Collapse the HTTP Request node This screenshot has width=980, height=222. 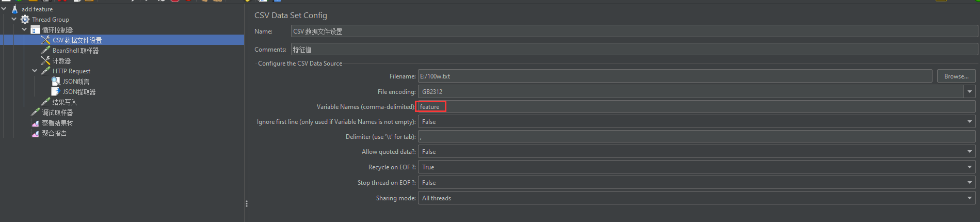click(x=35, y=71)
